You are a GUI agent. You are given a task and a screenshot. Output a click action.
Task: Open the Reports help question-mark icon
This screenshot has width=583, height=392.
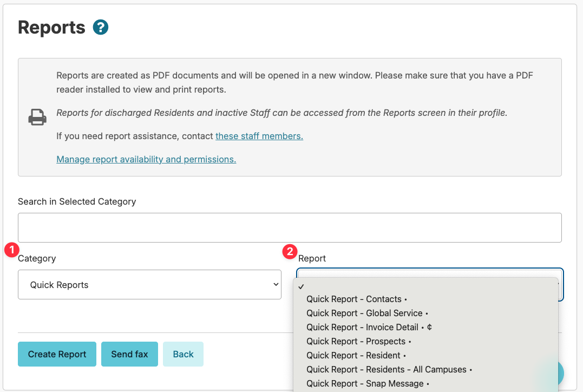coord(100,27)
